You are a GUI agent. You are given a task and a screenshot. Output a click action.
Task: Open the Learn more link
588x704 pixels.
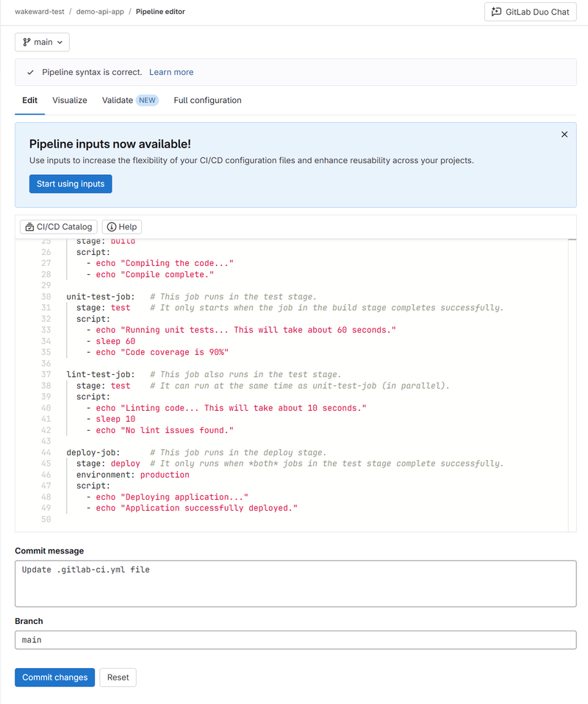click(171, 73)
